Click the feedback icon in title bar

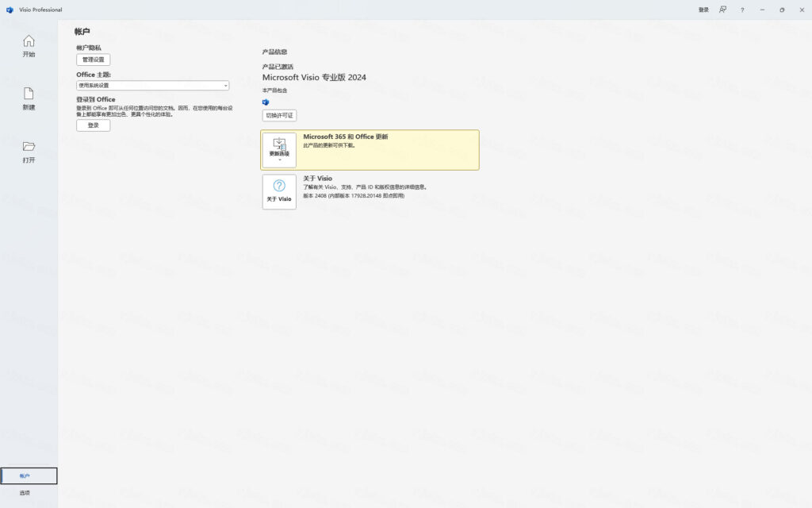[x=722, y=10]
